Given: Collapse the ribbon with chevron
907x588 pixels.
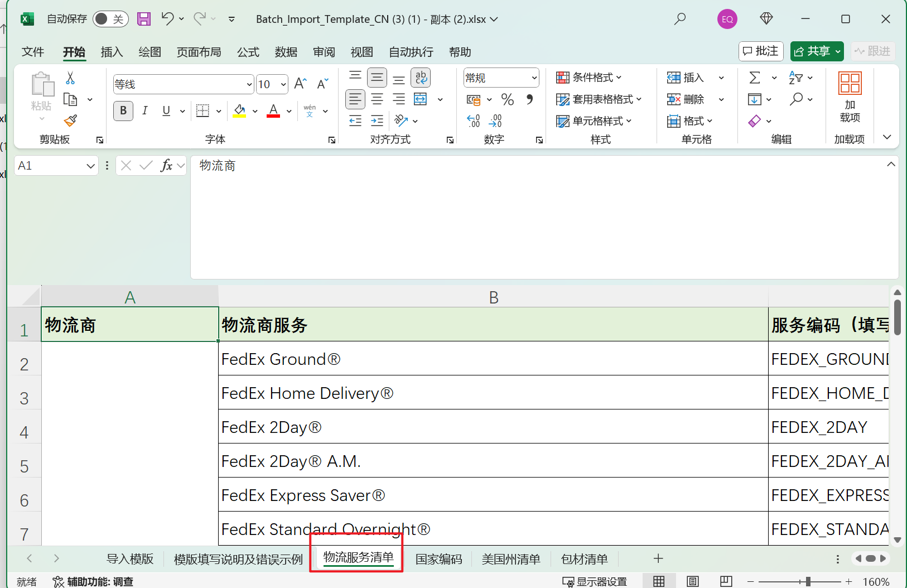Looking at the screenshot, I should point(887,137).
